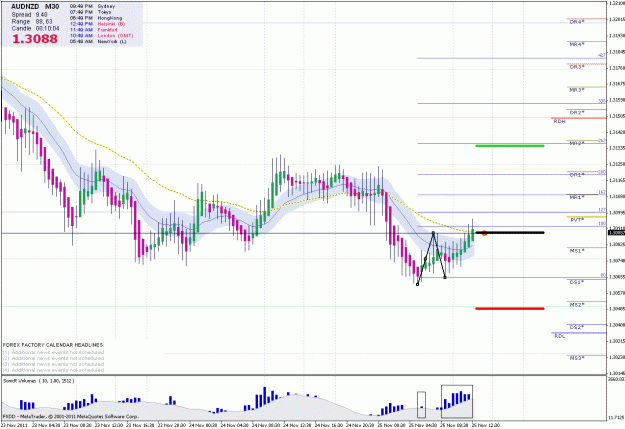Click the orange dot on black line
This screenshot has height=429, width=625.
484,233
